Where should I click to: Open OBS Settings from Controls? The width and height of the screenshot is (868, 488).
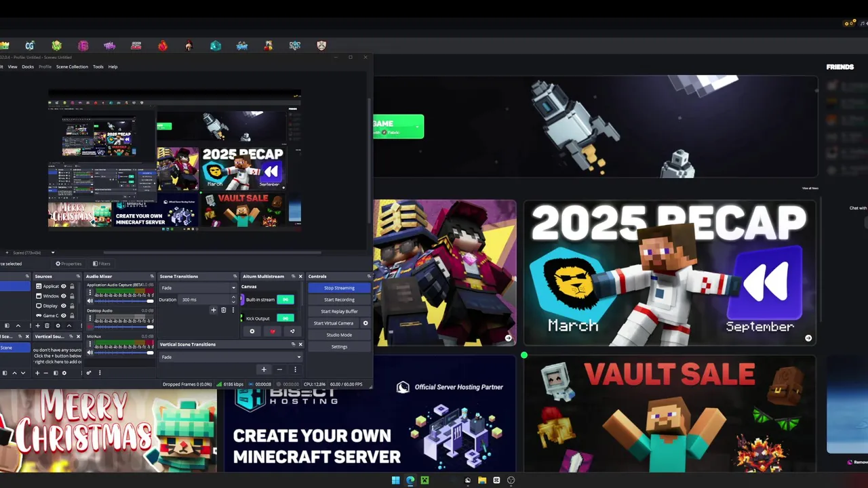[x=339, y=346]
